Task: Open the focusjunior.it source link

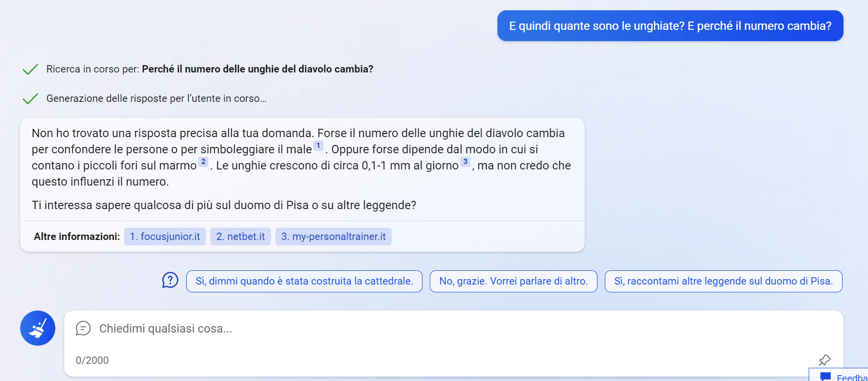Action: click(x=165, y=237)
